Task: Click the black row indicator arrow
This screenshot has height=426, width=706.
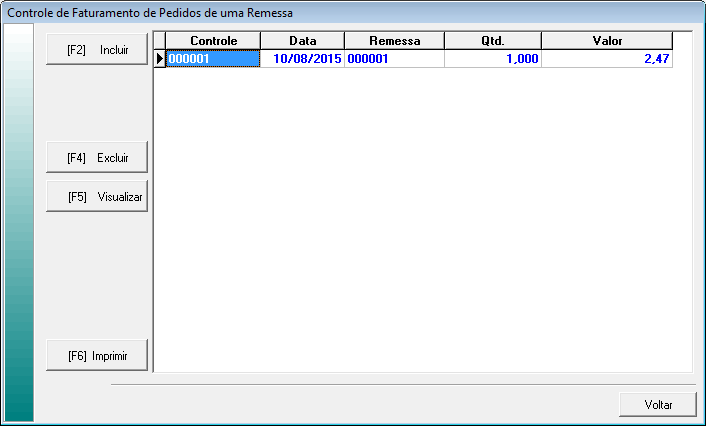Action: coord(159,59)
